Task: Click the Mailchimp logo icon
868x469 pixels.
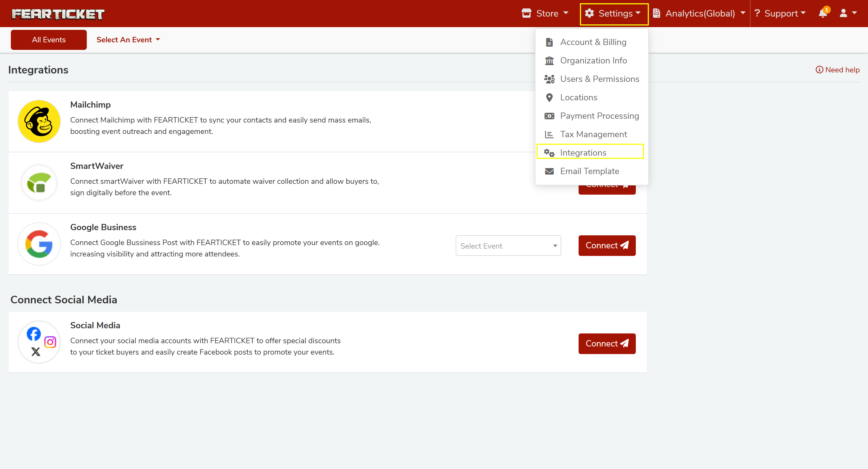Action: (x=39, y=121)
